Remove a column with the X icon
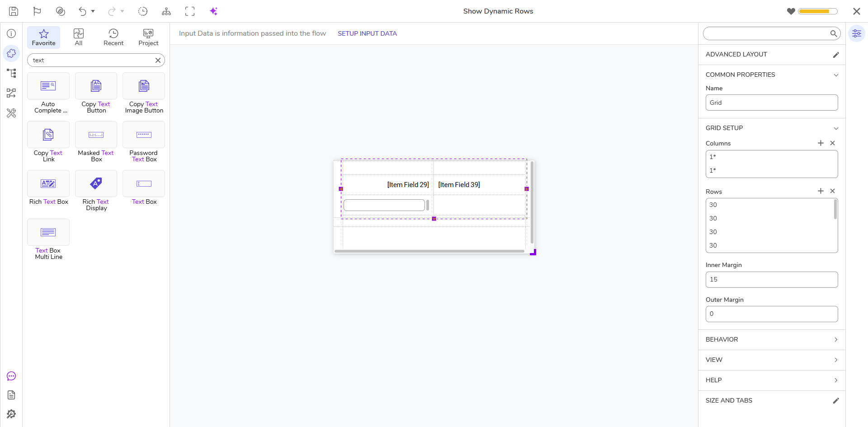868x427 pixels. 832,143
